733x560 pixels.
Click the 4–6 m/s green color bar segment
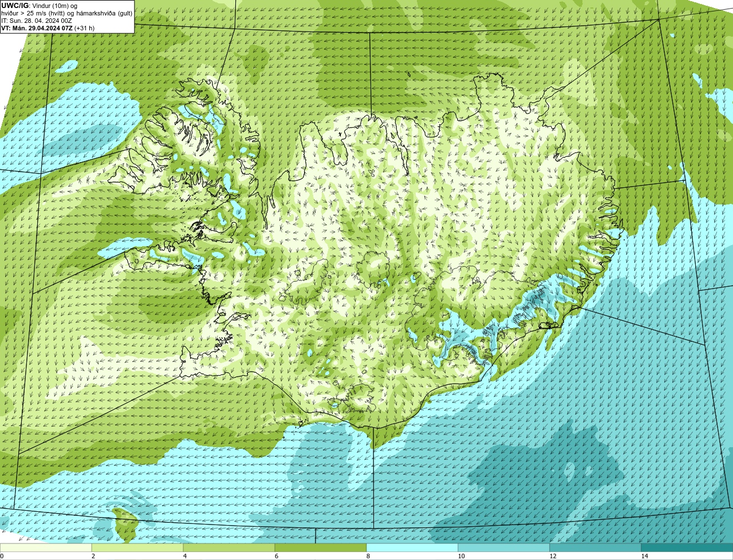click(229, 547)
